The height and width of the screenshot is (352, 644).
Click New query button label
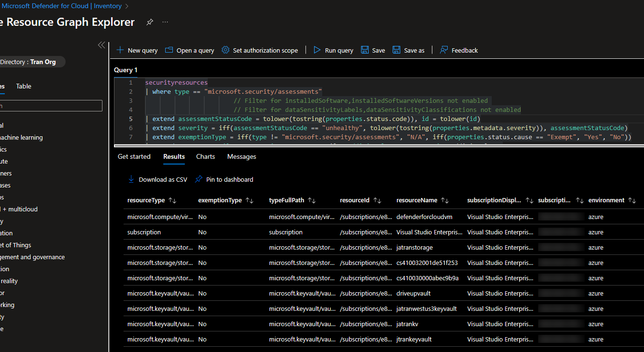(143, 50)
